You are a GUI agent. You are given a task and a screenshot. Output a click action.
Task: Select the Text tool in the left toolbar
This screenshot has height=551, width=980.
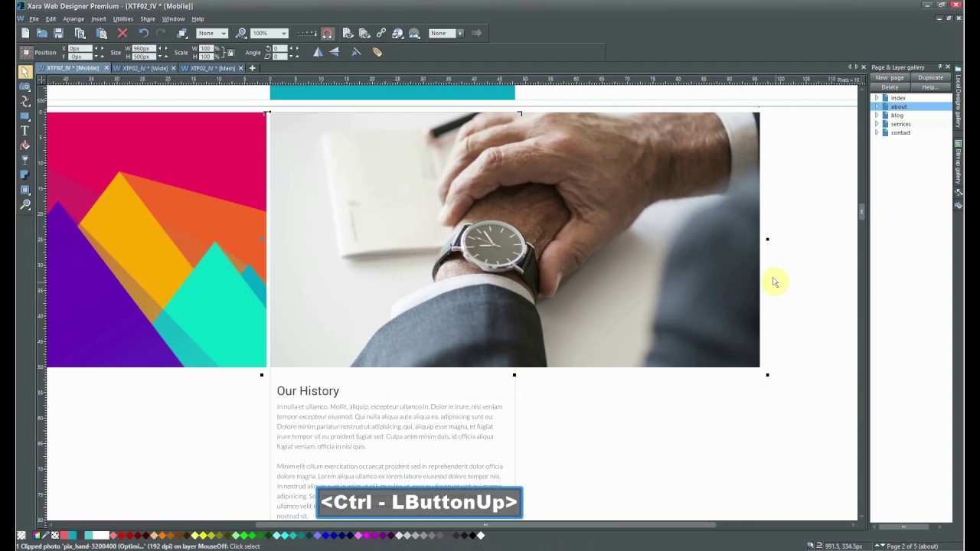(x=24, y=131)
